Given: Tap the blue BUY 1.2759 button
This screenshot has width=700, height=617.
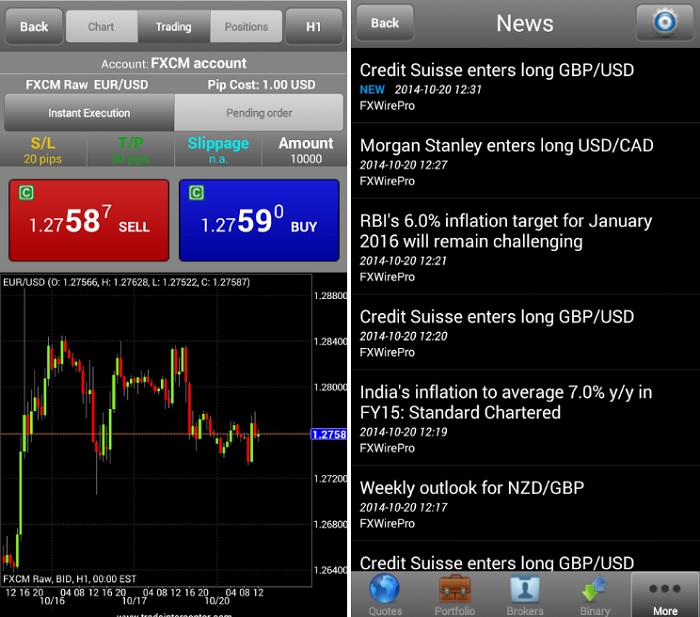Looking at the screenshot, I should tap(259, 221).
